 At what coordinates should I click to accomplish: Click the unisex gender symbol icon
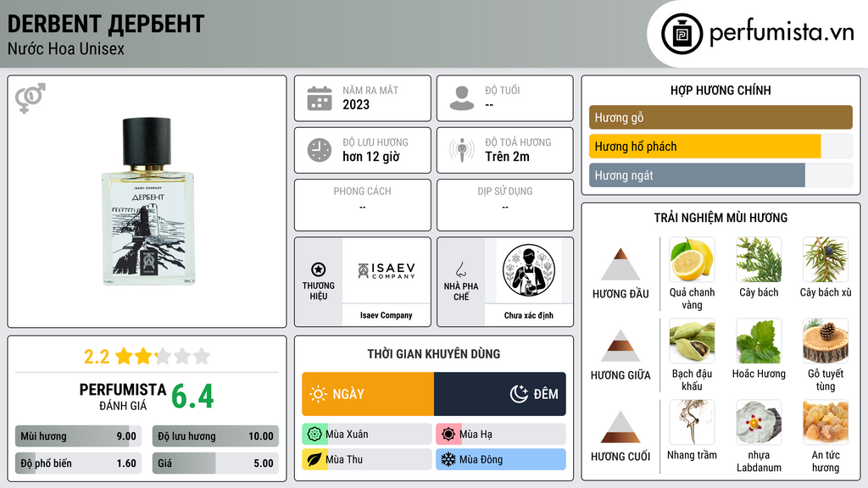[x=31, y=98]
